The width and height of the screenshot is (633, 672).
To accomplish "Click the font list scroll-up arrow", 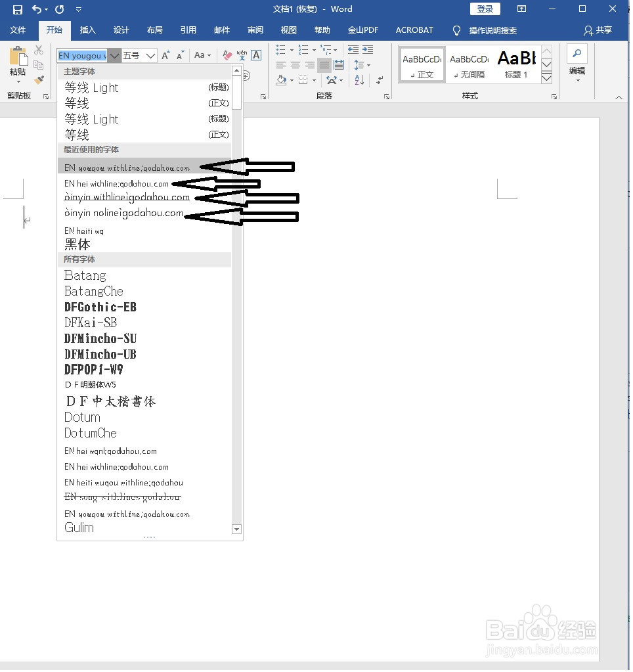I will [236, 71].
